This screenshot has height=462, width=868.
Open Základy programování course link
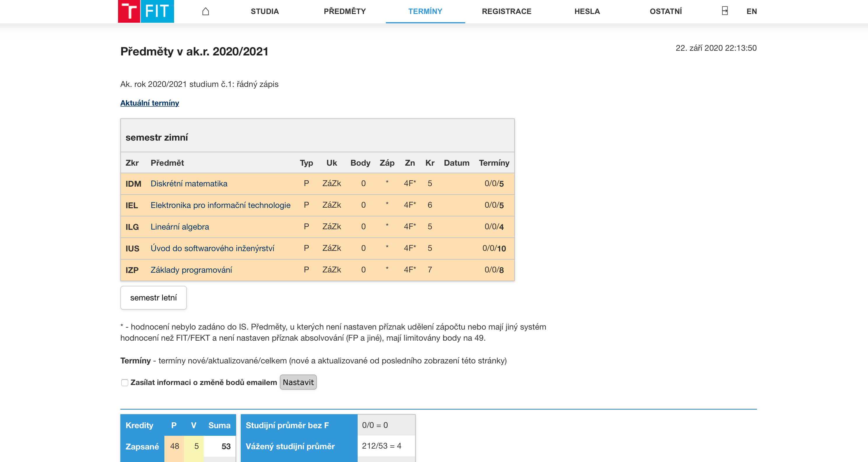(x=191, y=270)
